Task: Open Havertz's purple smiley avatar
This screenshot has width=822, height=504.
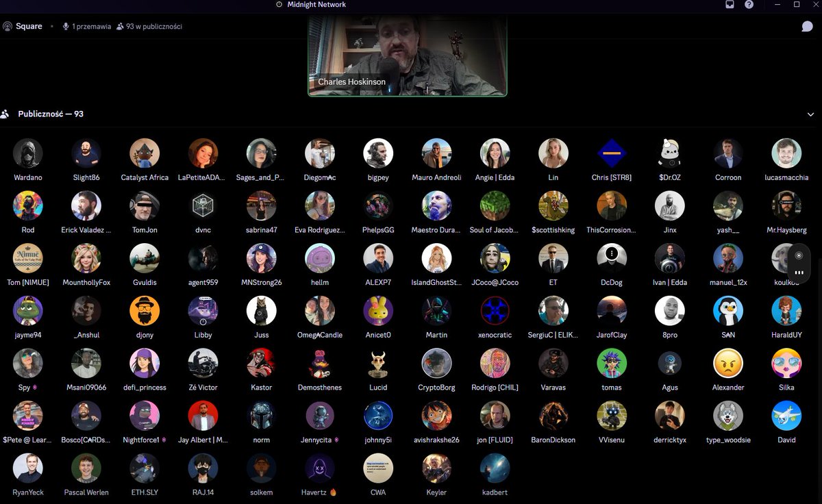Action: 320,468
